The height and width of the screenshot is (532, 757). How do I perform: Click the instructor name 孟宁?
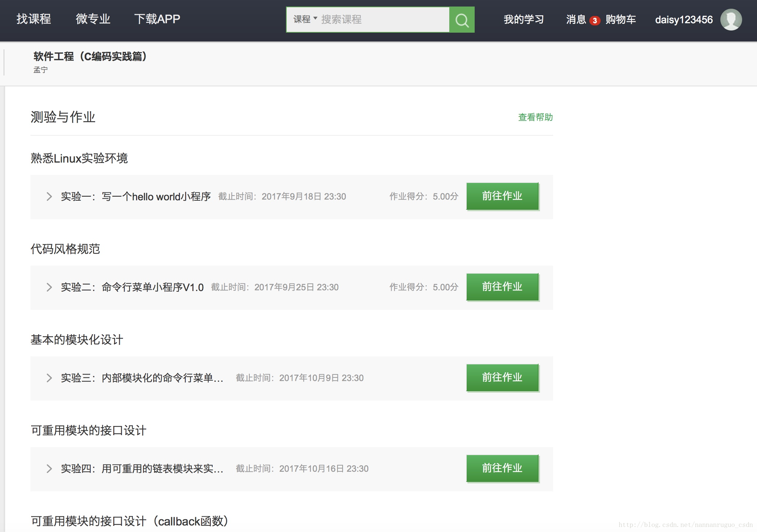(x=40, y=70)
